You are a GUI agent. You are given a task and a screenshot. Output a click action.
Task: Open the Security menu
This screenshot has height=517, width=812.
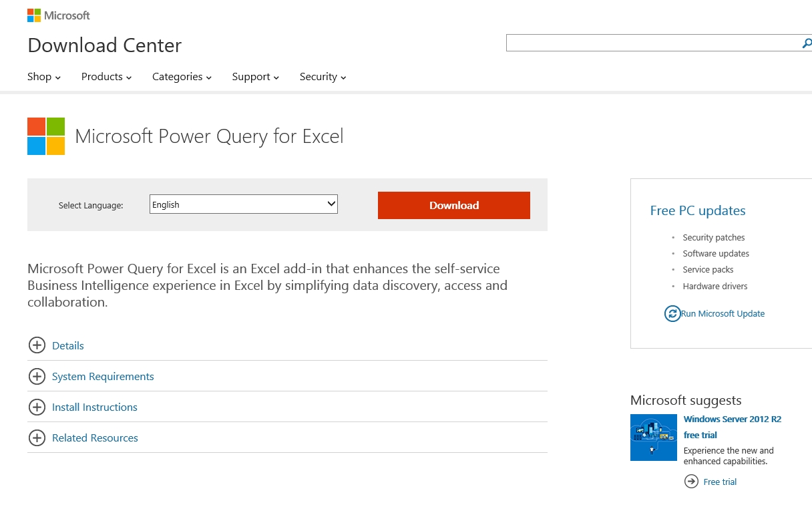coord(323,77)
